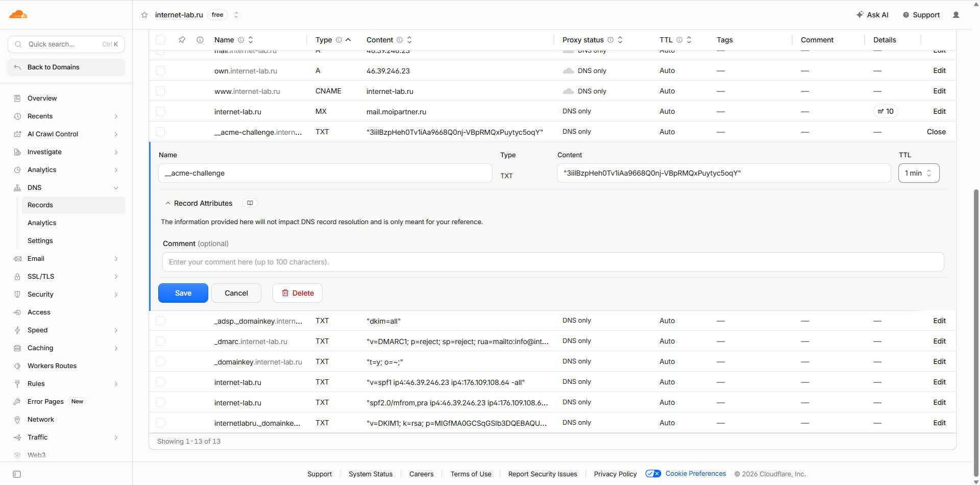Viewport: 980px width, 485px height.
Task: Click the info icon next to Type
Action: pos(339,40)
